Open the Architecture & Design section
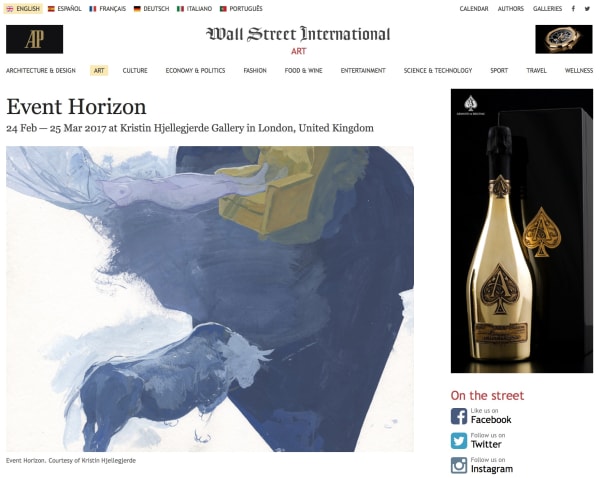The image size is (600, 478). pyautogui.click(x=41, y=70)
